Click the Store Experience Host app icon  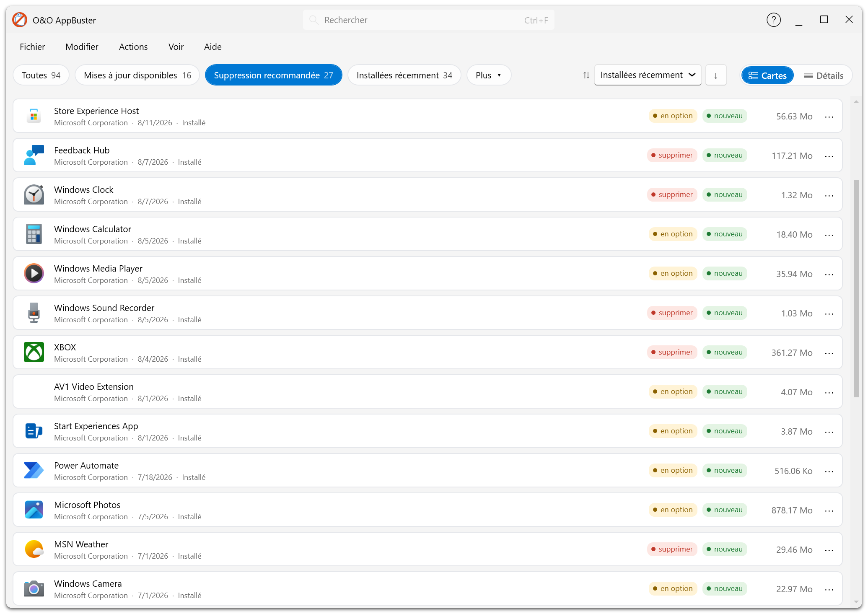tap(34, 116)
